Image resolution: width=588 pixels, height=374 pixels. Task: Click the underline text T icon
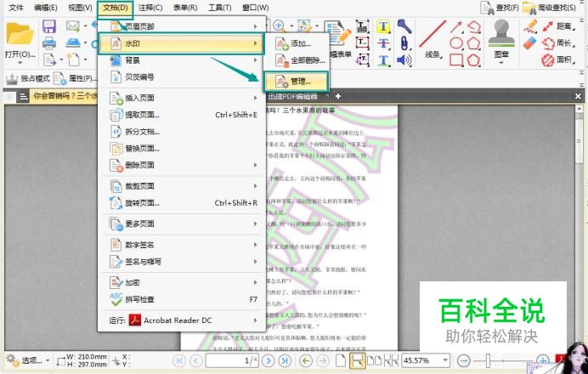383,60
